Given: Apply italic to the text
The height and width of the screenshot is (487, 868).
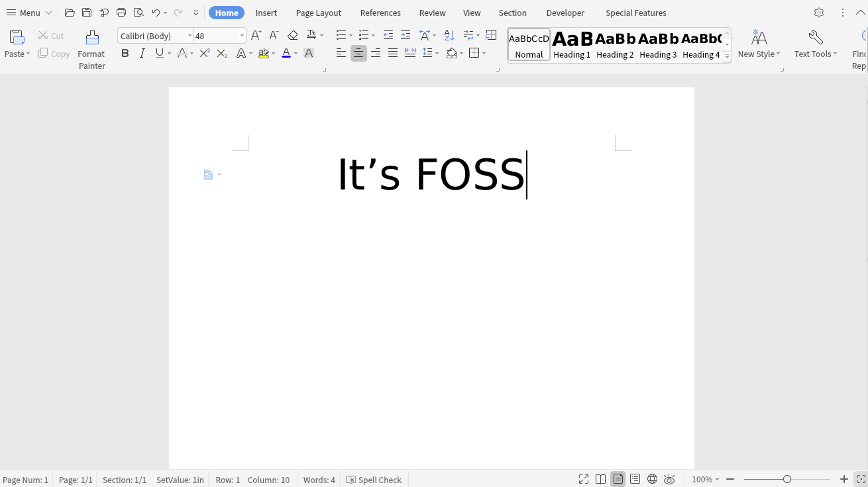Looking at the screenshot, I should tap(142, 53).
